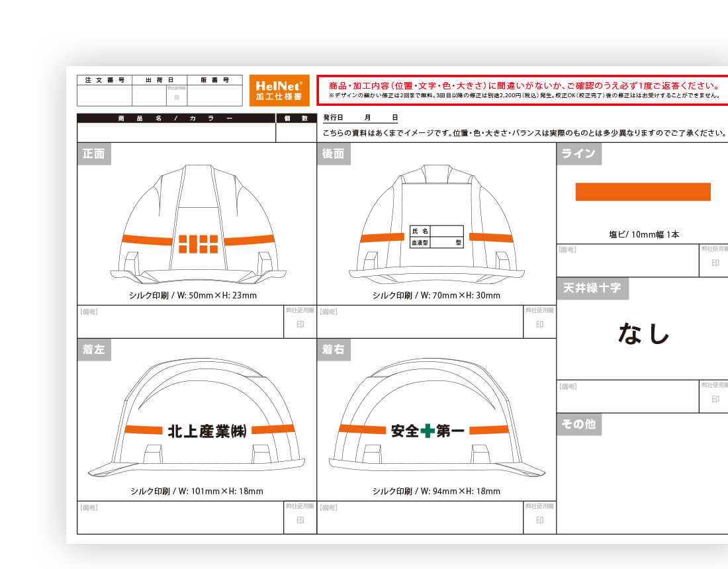Click the 氏名 name box on rear helmet
Viewport: 728px width, 569px height.
437,231
